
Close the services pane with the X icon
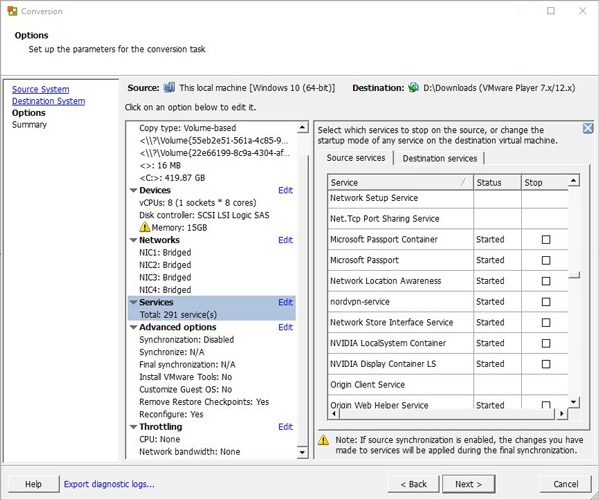coord(588,128)
